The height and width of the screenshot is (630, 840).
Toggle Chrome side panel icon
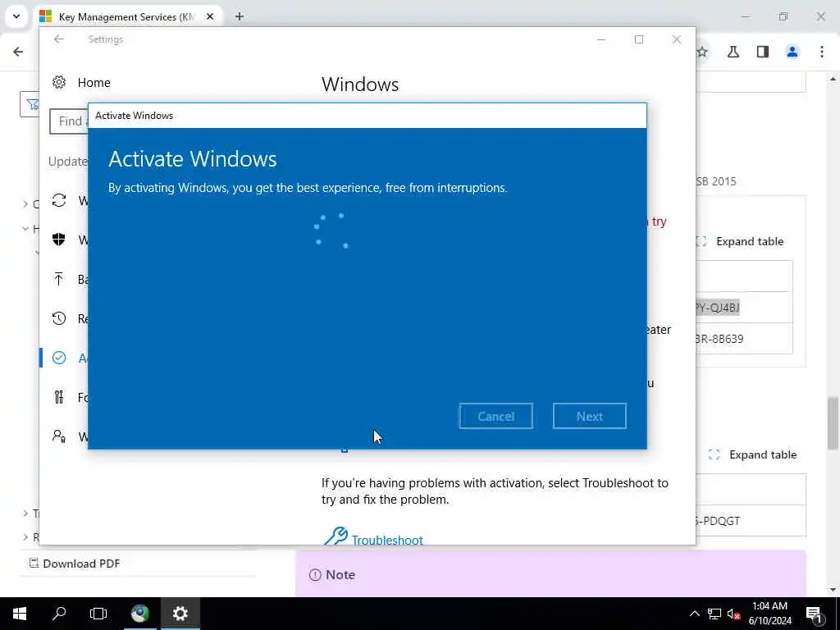763,52
